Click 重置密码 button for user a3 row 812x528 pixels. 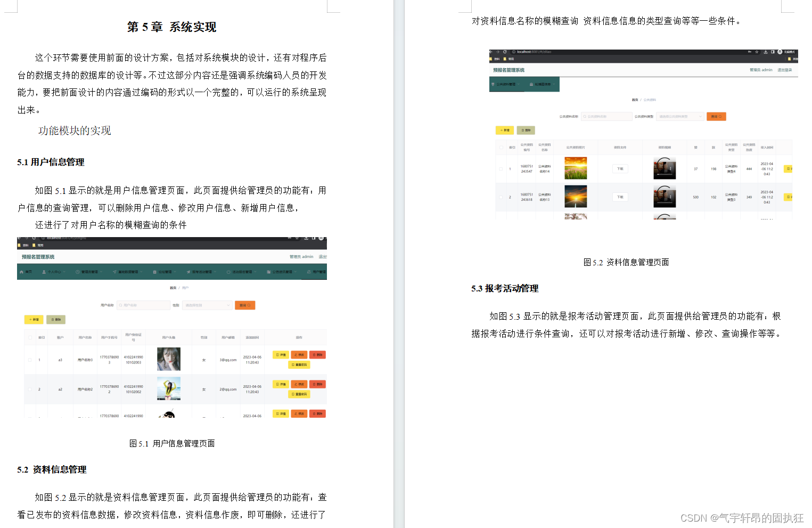[299, 364]
